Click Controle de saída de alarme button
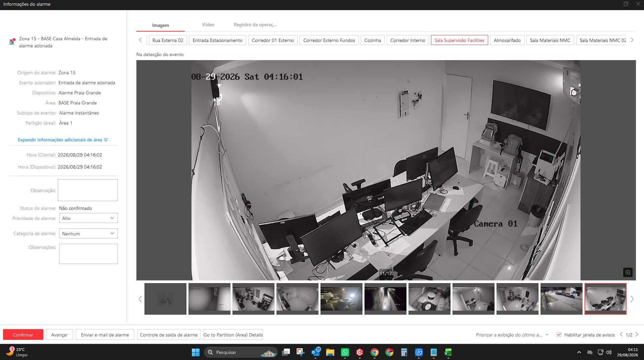644x360 pixels. coord(169,335)
